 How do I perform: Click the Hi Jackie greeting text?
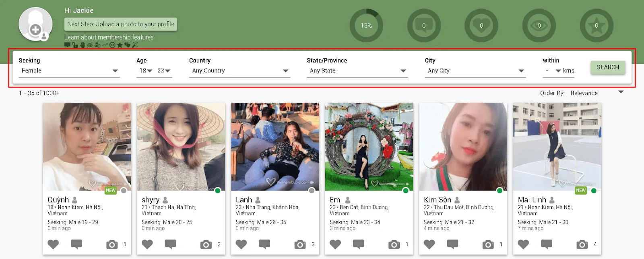pos(79,10)
